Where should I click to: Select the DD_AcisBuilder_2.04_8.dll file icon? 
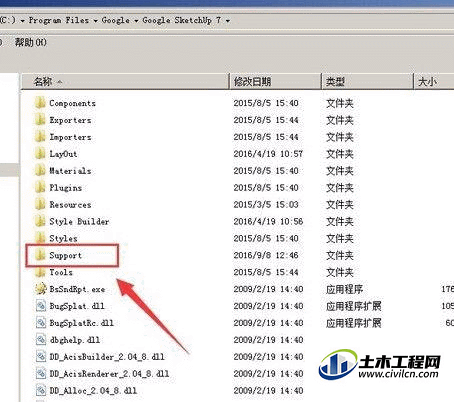click(x=41, y=357)
